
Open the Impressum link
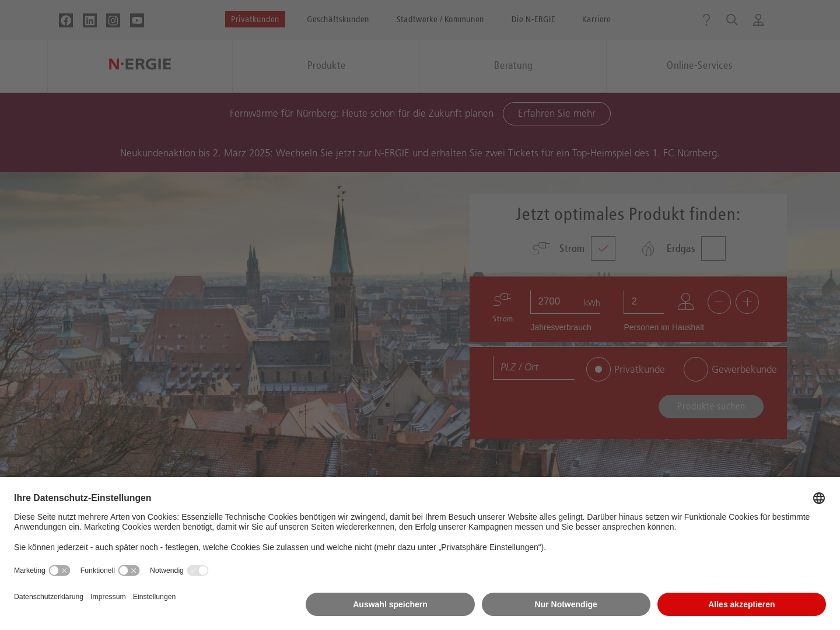(x=108, y=597)
